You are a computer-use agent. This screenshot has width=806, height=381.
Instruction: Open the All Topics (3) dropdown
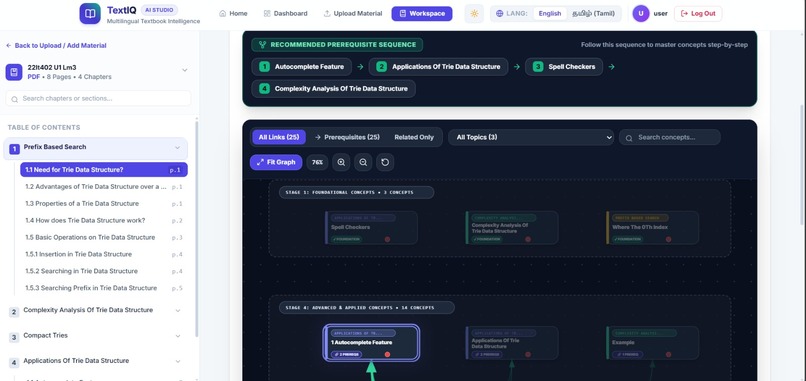click(531, 137)
